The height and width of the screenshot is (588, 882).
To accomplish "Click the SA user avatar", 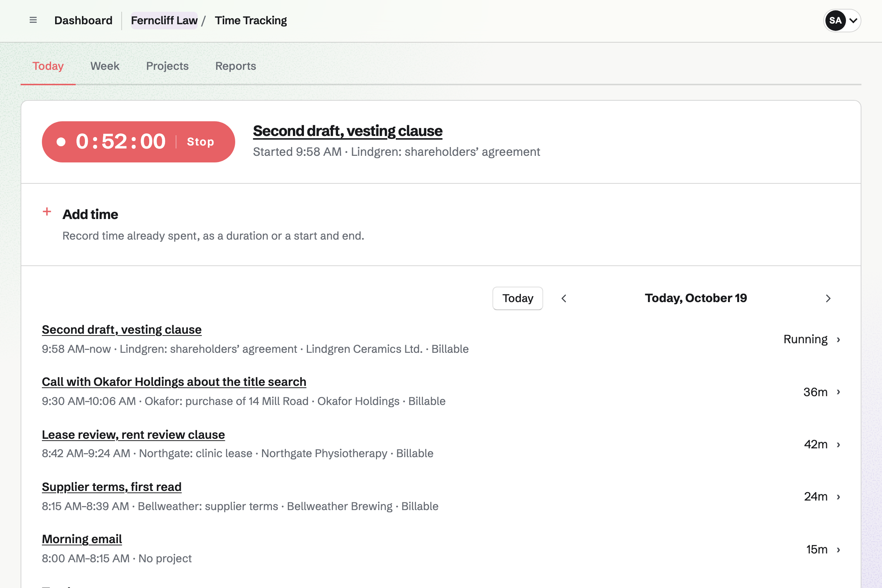I will pos(835,21).
